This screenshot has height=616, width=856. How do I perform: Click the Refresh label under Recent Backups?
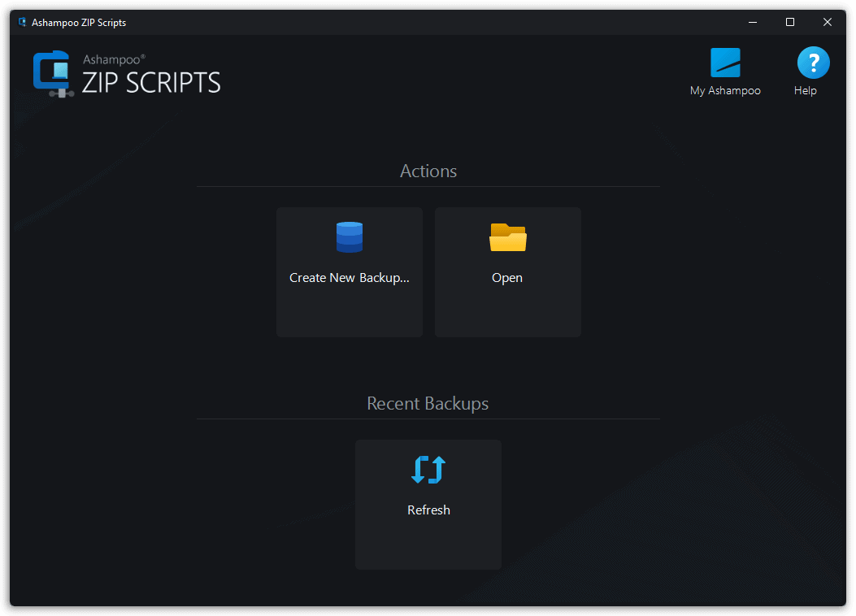428,510
